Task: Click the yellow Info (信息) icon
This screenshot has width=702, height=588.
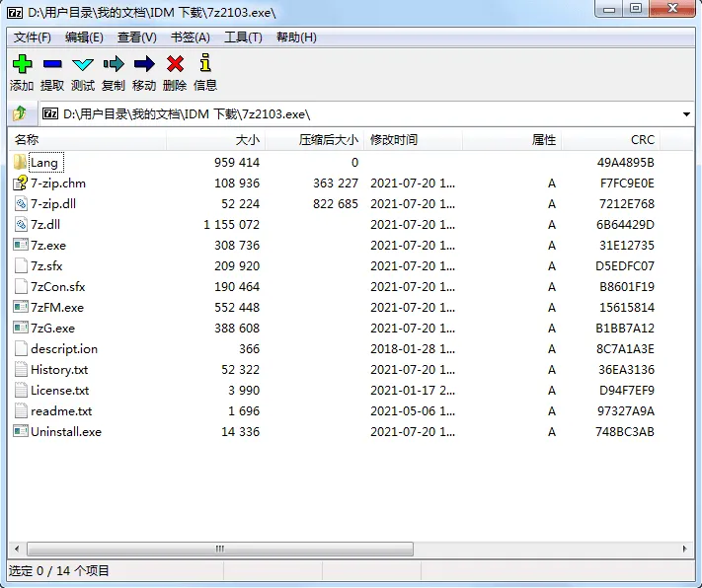Action: (x=205, y=65)
